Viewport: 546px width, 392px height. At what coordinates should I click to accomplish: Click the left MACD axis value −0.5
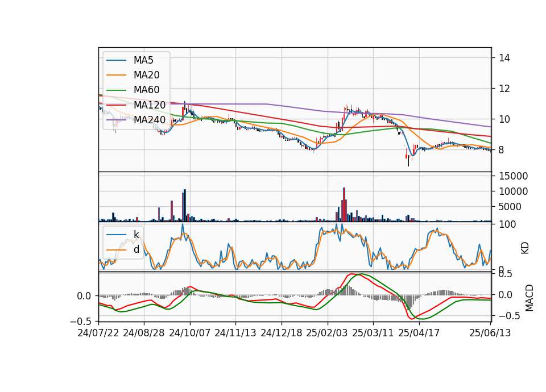pos(81,321)
